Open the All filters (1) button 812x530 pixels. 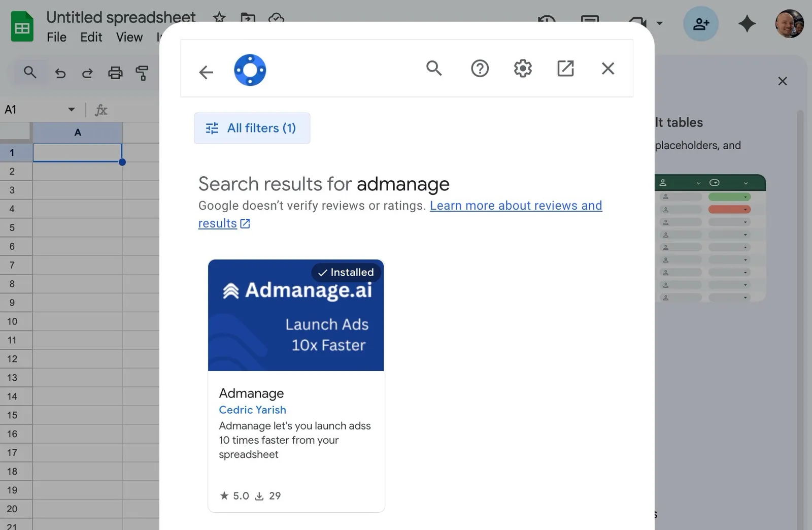(252, 128)
